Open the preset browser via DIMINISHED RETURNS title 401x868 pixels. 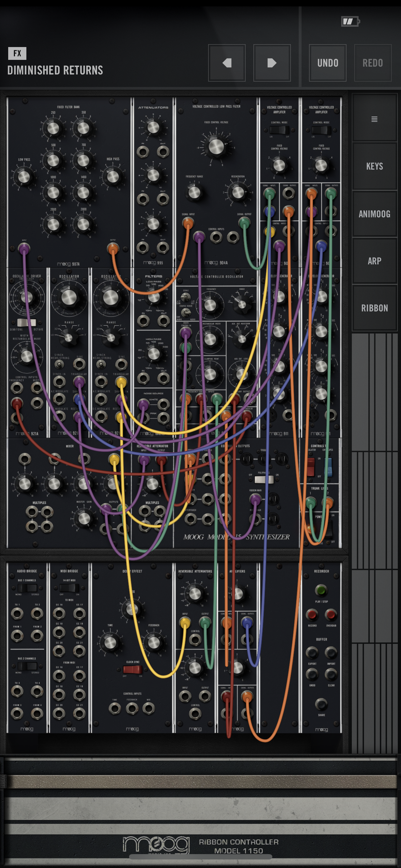[55, 70]
